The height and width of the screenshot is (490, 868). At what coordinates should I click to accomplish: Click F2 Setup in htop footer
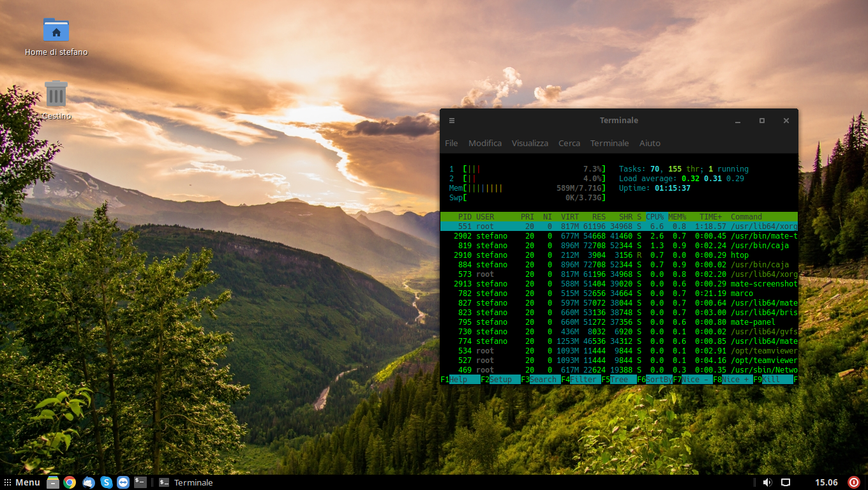coord(500,380)
